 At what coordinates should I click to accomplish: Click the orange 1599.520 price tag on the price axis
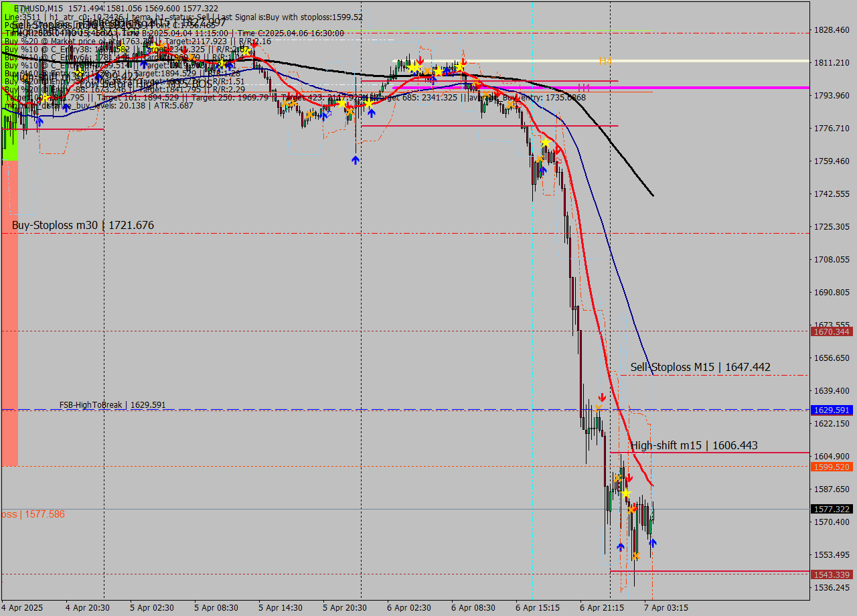coord(830,467)
